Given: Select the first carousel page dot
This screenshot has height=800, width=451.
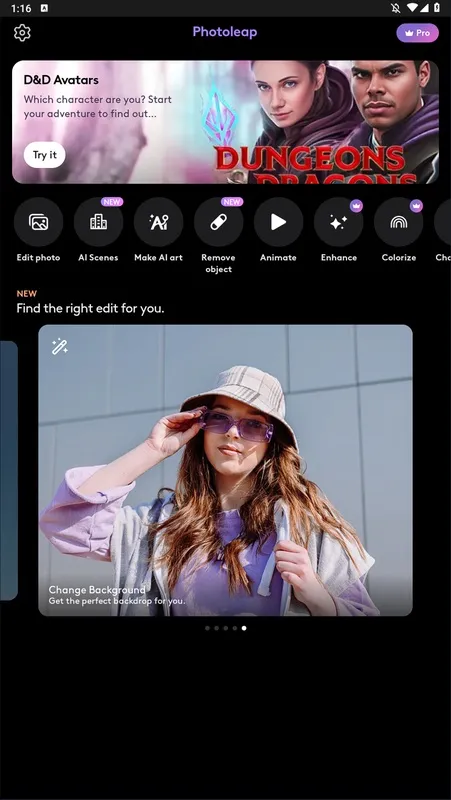Looking at the screenshot, I should (207, 628).
